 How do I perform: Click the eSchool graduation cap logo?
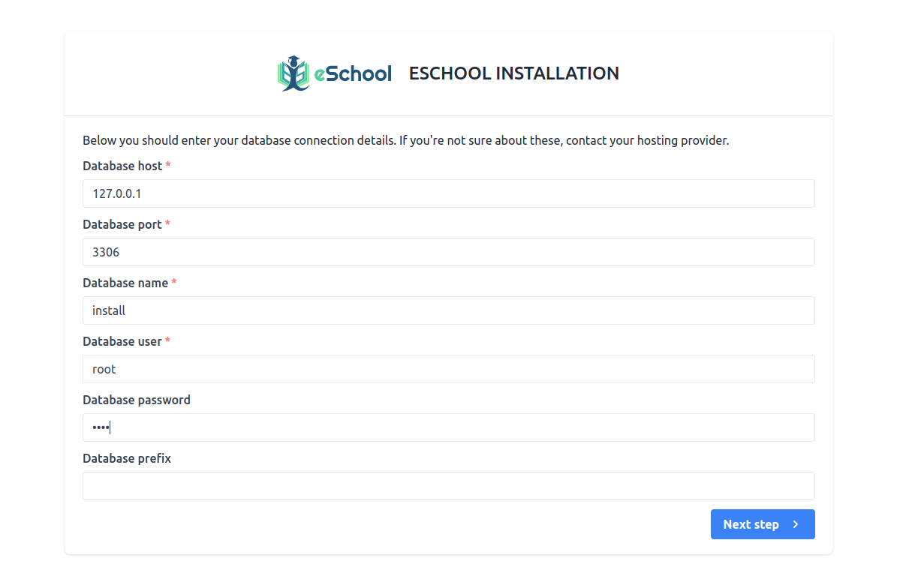click(293, 61)
